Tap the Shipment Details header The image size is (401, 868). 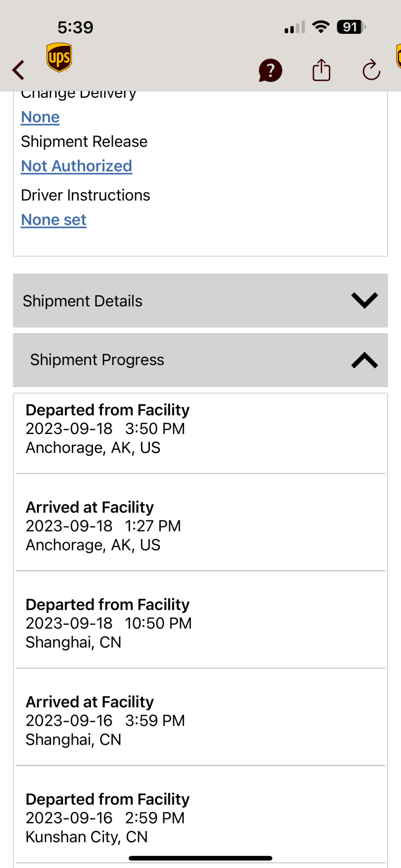[x=83, y=301]
